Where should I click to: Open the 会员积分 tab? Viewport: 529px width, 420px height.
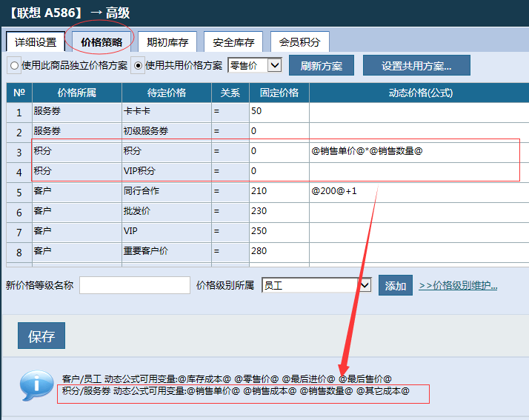[x=299, y=41]
